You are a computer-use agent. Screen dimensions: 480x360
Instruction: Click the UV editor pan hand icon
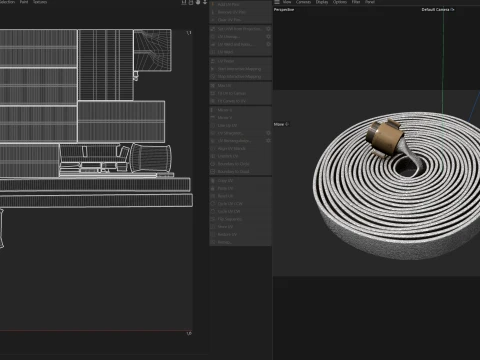click(x=198, y=2)
